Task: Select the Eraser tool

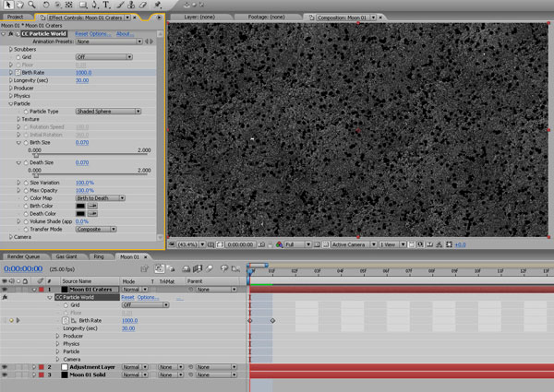Action: 144,6
